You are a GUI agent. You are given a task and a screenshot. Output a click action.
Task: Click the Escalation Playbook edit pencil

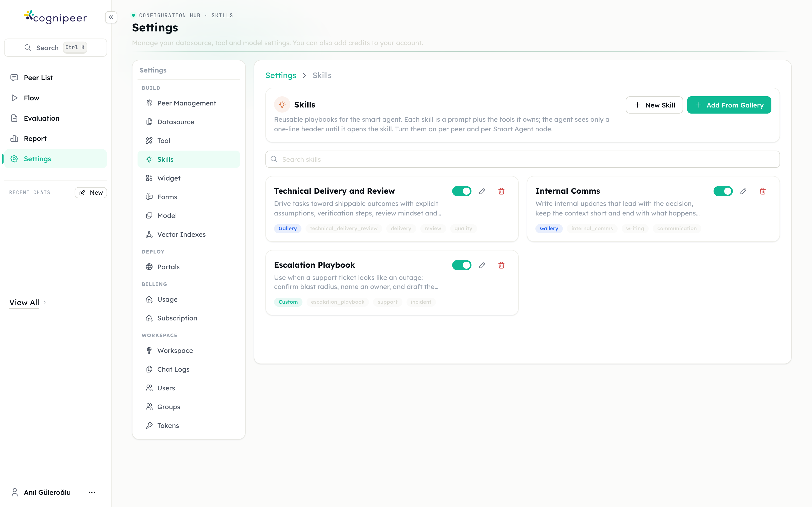(x=482, y=265)
